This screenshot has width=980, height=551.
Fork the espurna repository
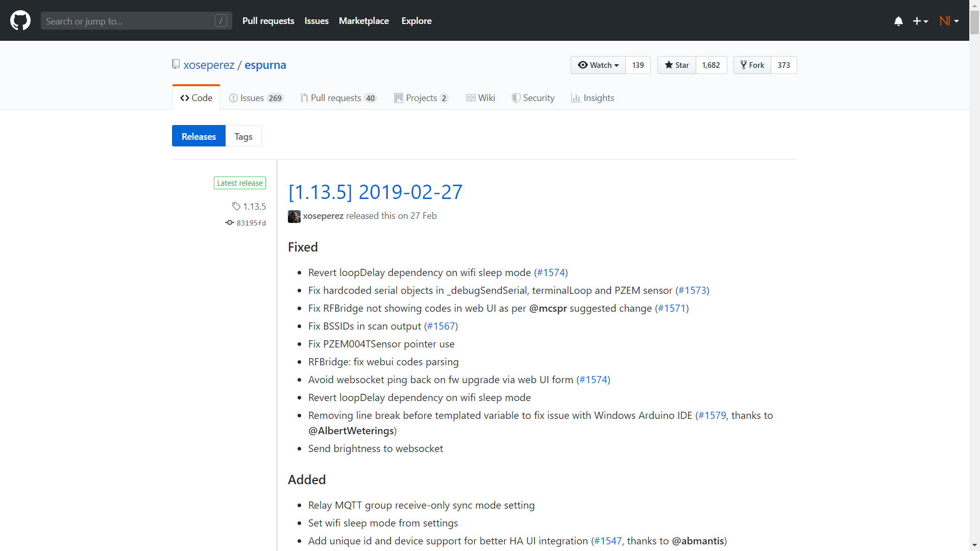pos(752,65)
